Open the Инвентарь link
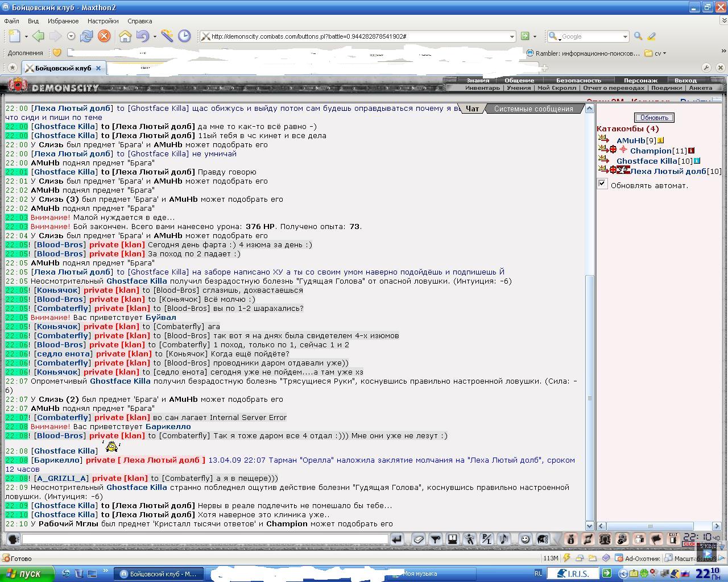The height and width of the screenshot is (582, 728). click(482, 88)
